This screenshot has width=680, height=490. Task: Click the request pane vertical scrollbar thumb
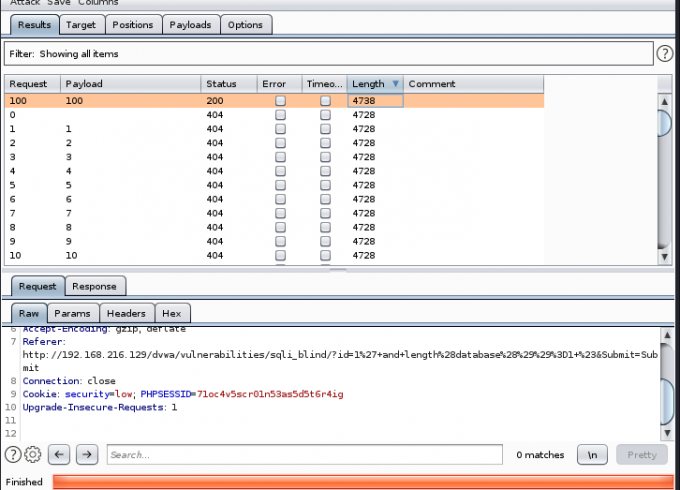tap(667, 402)
